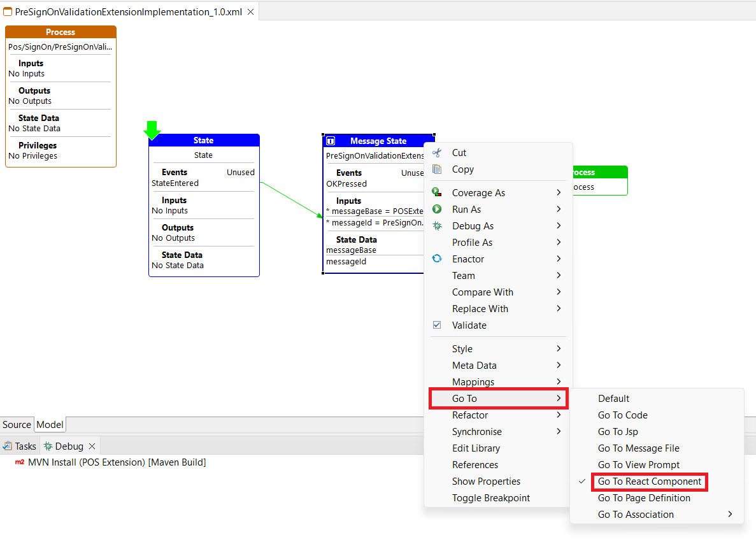Toggle the Validate checkbox

pyautogui.click(x=437, y=325)
